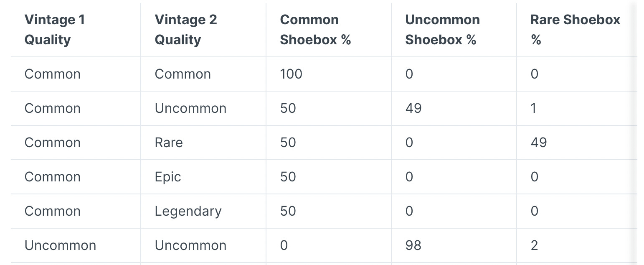Screen dimensions: 644x265
Task: Select the 98 value cell
Action: point(413,245)
